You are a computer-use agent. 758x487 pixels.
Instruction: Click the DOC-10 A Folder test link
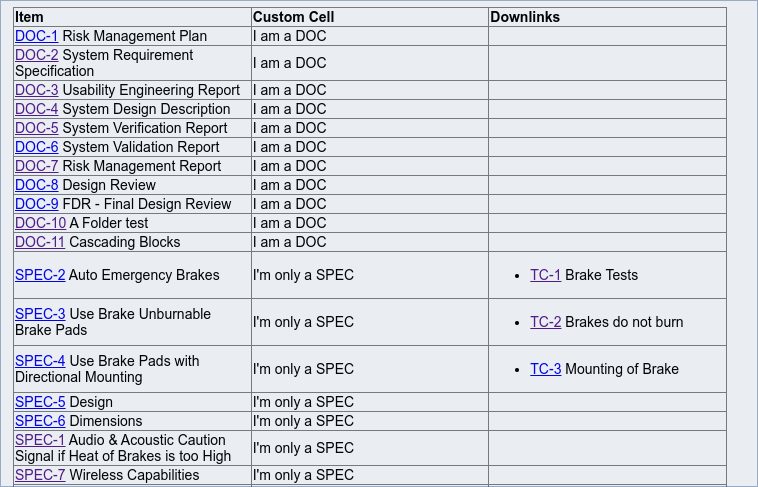(40, 223)
